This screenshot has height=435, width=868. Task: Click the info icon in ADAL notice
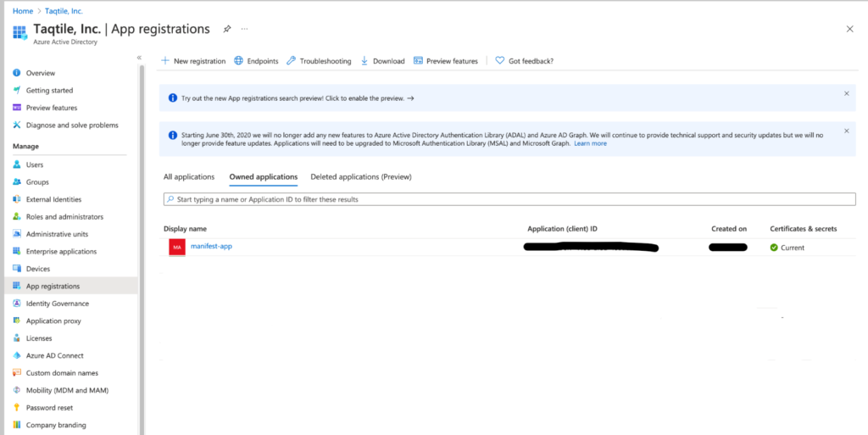(x=173, y=135)
